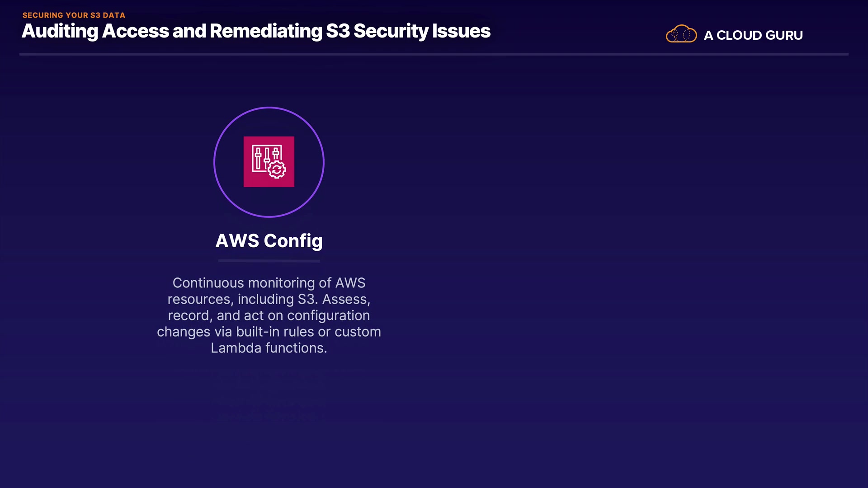Select the "AWS Config" heading

coord(269,241)
